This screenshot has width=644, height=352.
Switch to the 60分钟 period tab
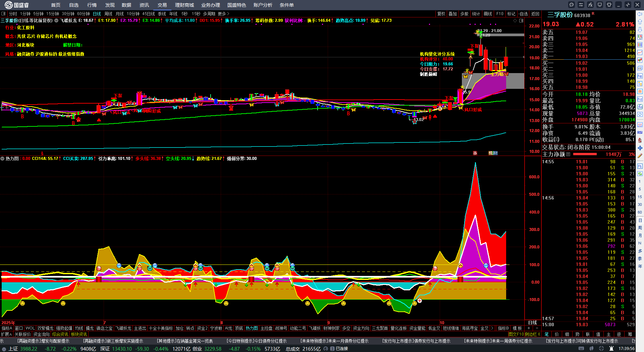pos(84,14)
